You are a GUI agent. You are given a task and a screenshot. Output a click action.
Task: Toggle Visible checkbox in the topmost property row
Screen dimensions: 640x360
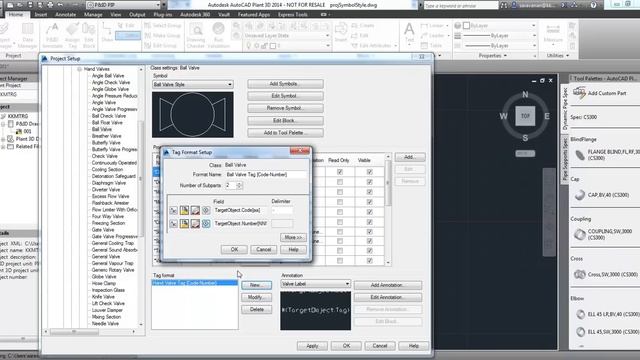pyautogui.click(x=369, y=172)
